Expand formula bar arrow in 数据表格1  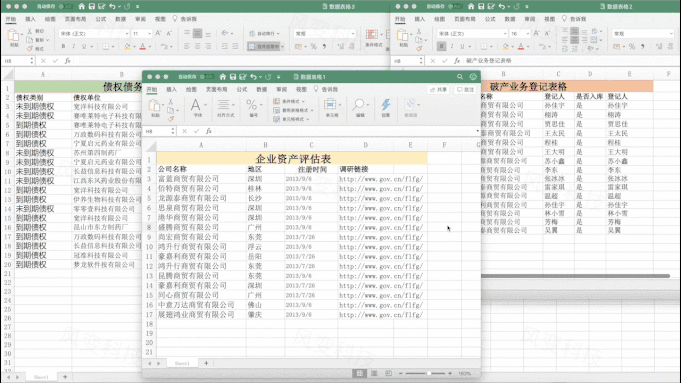pyautogui.click(x=477, y=131)
